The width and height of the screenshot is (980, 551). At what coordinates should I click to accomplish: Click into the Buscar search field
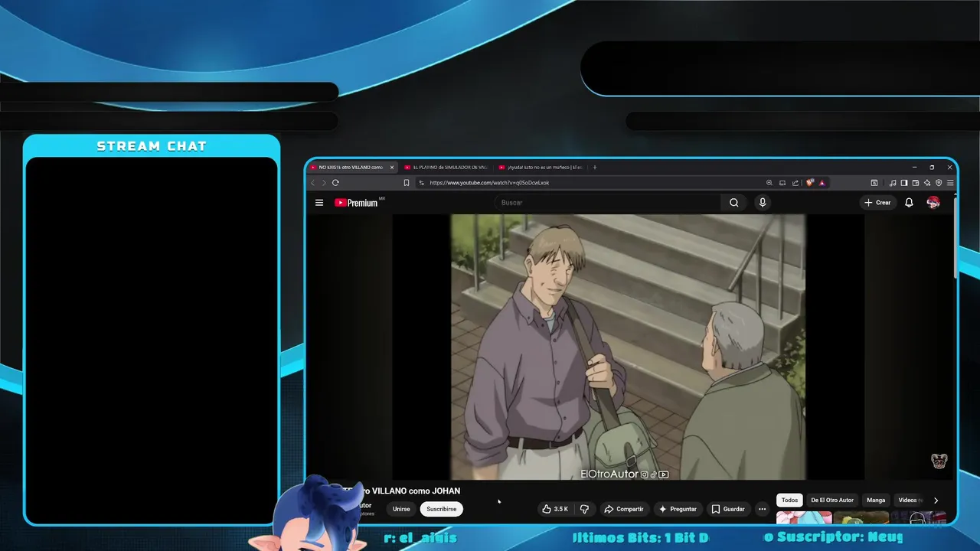click(x=609, y=203)
